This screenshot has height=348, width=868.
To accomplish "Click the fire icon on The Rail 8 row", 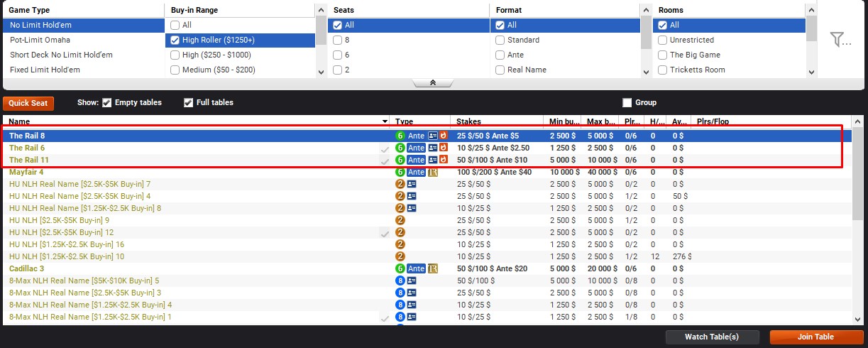I will pyautogui.click(x=444, y=136).
